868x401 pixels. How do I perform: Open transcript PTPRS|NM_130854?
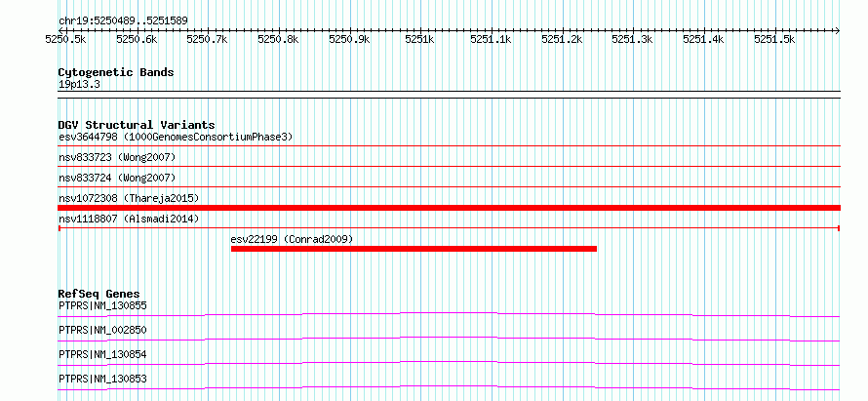tap(102, 354)
